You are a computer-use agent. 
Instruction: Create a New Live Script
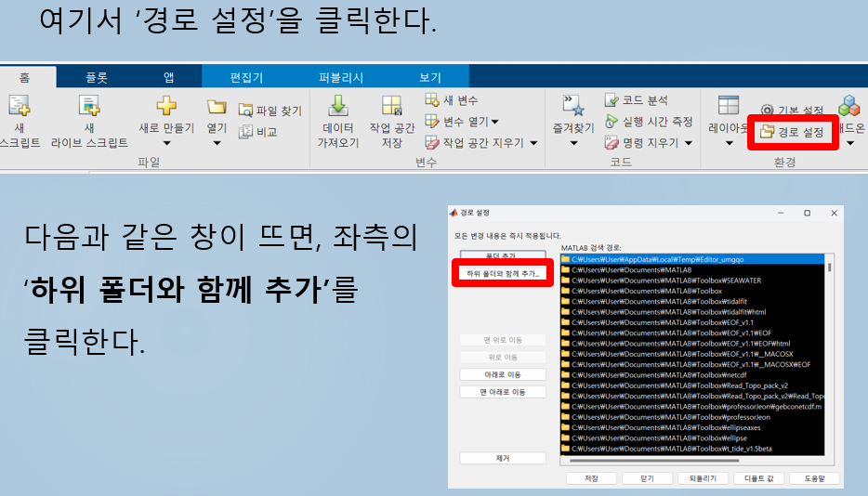pos(89,105)
